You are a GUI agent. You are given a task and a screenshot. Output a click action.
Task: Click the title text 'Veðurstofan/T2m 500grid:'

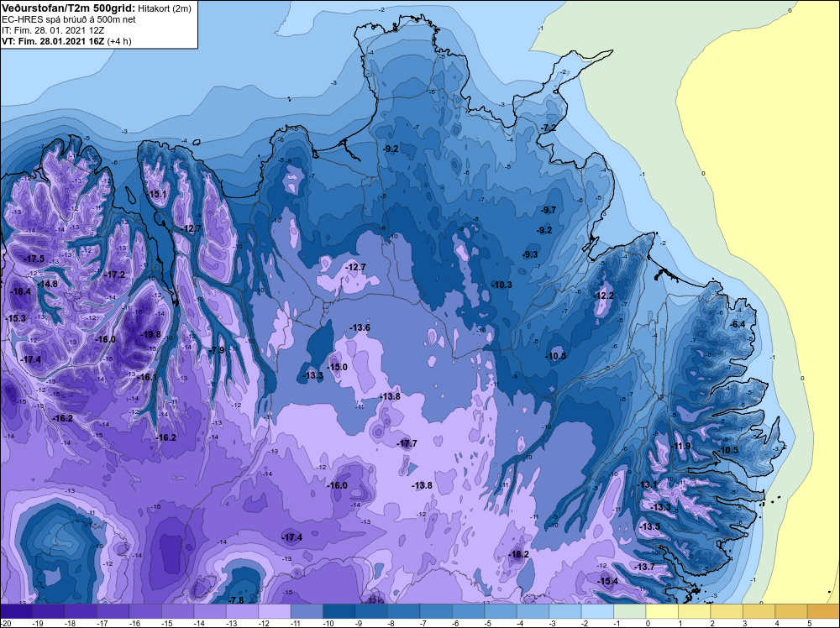[x=69, y=8]
